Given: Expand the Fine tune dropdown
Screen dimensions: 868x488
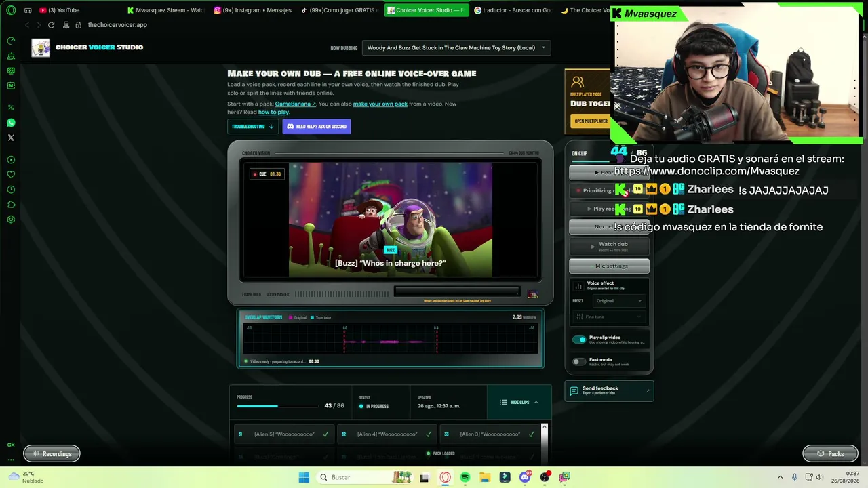Looking at the screenshot, I should (x=609, y=317).
